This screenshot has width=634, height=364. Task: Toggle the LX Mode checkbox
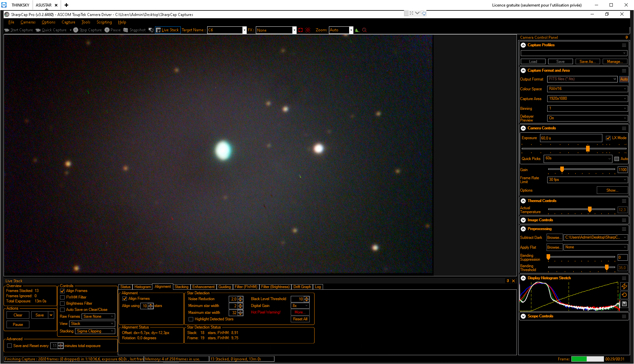click(x=608, y=138)
